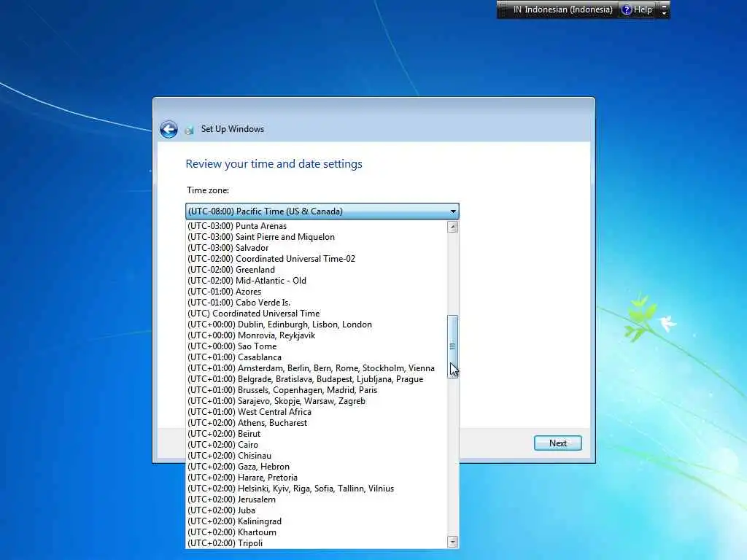Click the Next button
The image size is (747, 560).
tap(557, 443)
